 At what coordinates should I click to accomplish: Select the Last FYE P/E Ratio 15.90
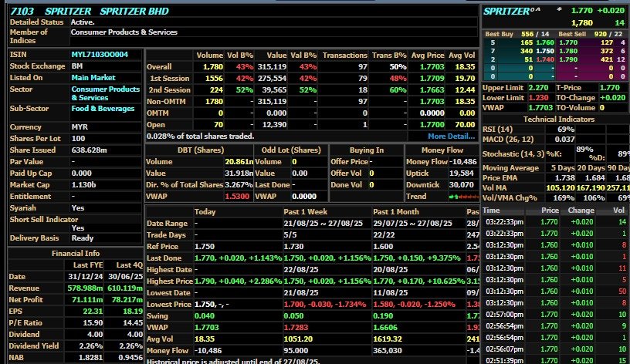coord(93,323)
